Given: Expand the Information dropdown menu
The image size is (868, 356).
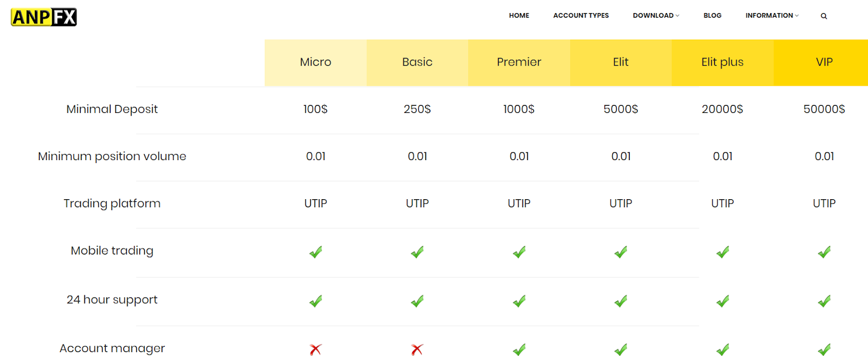Looking at the screenshot, I should 772,16.
